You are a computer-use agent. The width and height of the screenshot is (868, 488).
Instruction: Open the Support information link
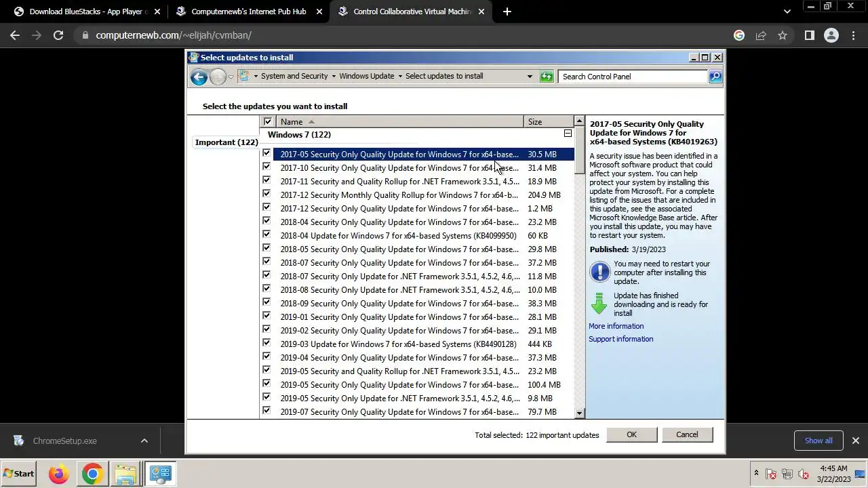click(x=620, y=339)
